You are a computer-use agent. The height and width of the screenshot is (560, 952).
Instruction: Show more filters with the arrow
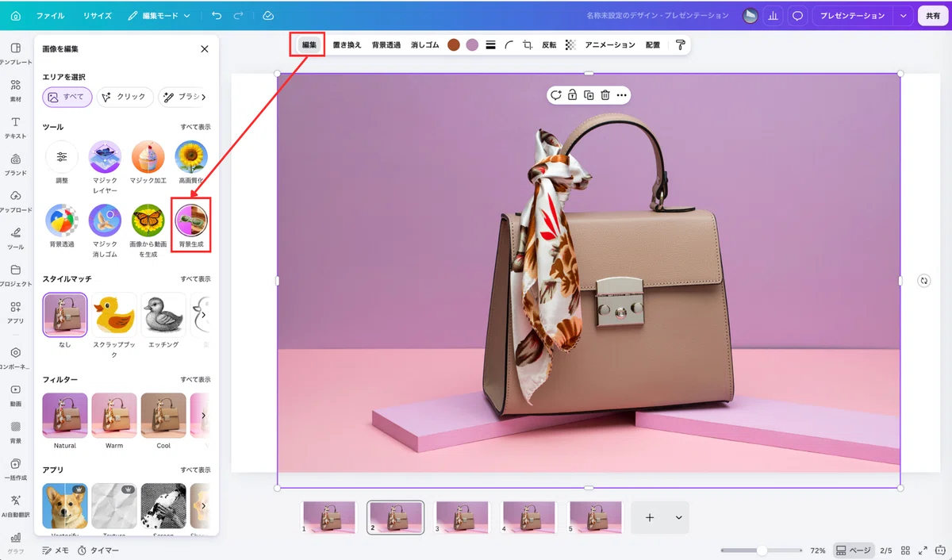coord(204,415)
